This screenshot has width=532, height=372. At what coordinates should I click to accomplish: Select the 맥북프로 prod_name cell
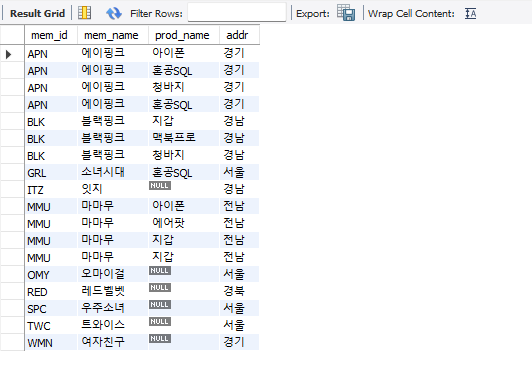pyautogui.click(x=184, y=138)
